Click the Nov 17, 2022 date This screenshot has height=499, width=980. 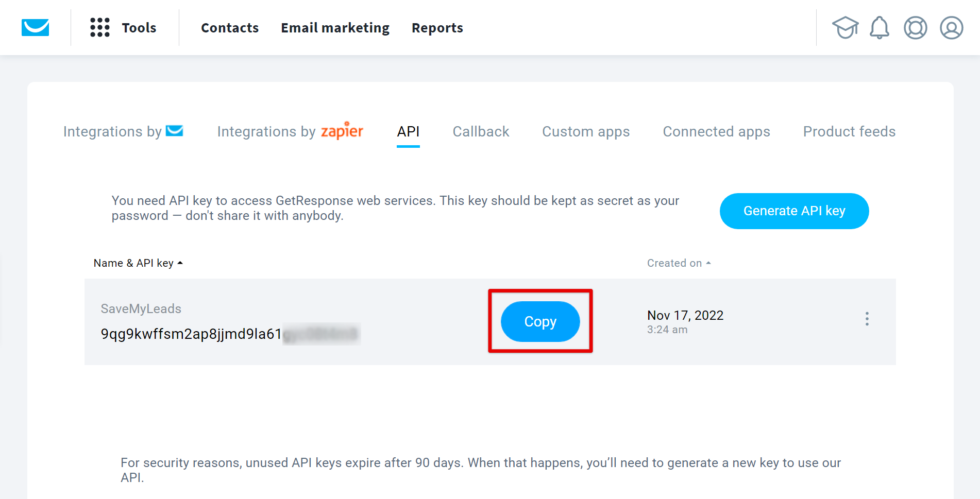(x=685, y=315)
